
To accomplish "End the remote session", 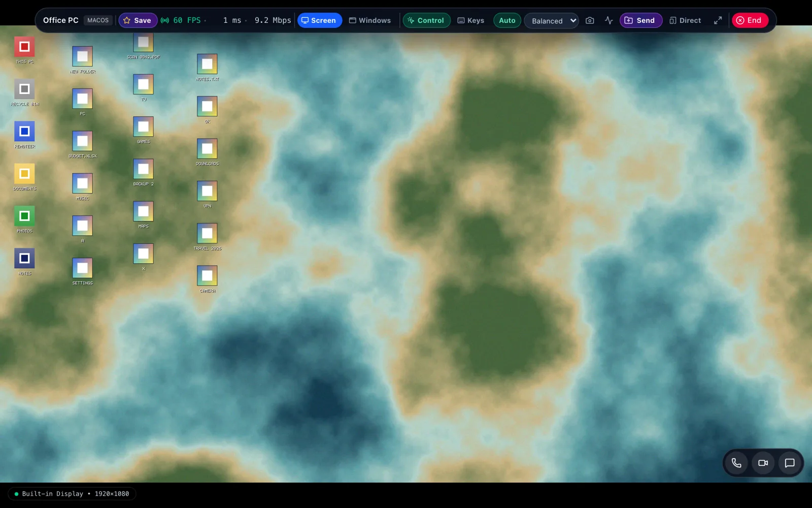I will click(750, 20).
